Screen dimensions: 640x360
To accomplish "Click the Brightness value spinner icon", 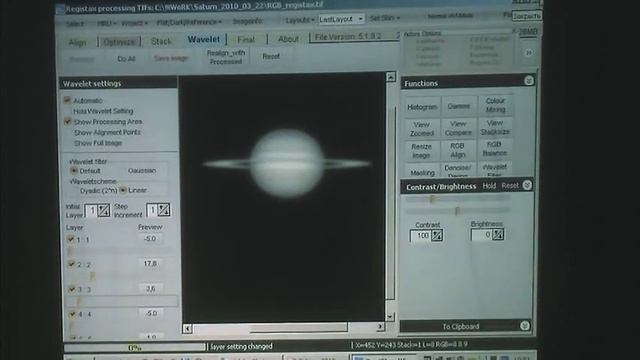I will tap(498, 234).
